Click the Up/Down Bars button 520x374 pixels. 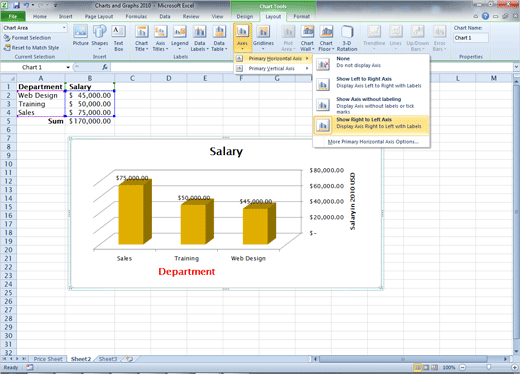417,38
